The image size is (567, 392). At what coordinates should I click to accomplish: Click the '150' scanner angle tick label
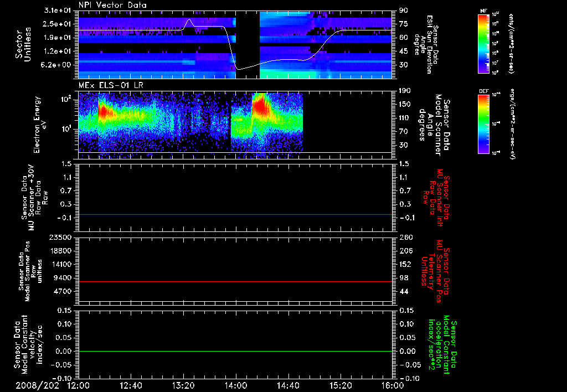click(405, 104)
